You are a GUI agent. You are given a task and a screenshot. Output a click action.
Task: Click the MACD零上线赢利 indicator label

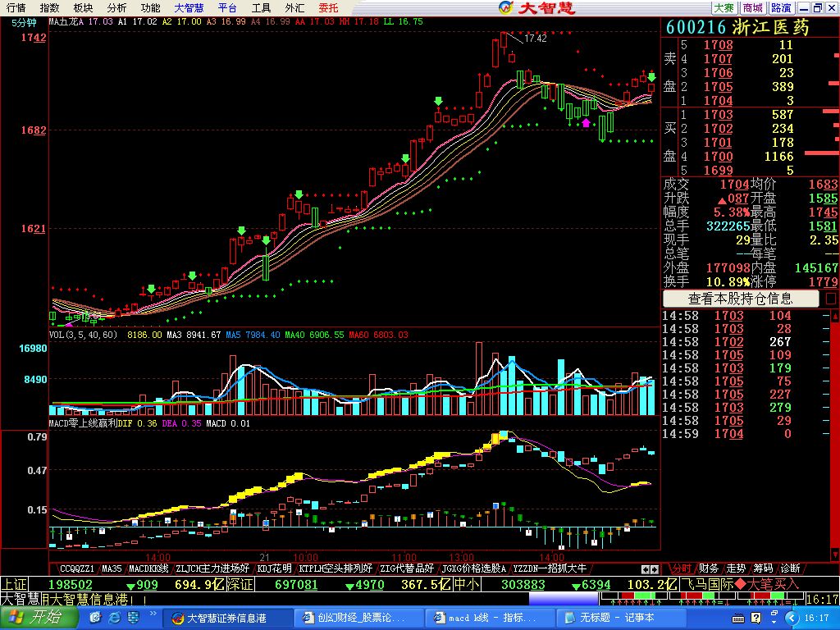click(83, 423)
